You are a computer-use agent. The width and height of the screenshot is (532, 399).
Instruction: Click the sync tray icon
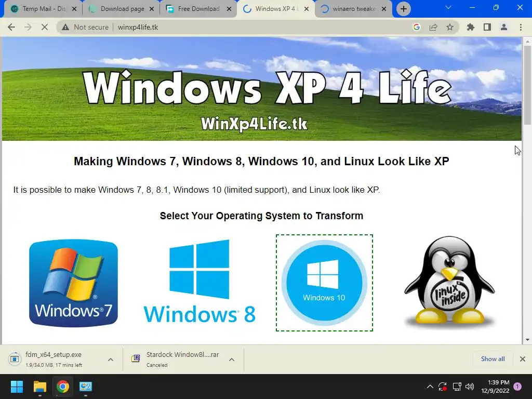[443, 387]
